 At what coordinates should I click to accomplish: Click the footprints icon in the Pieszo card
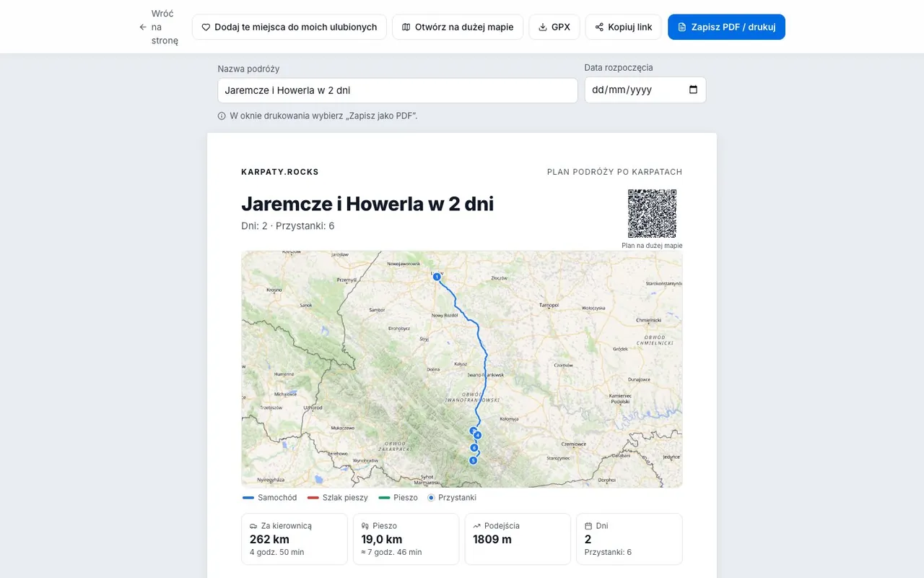(365, 526)
